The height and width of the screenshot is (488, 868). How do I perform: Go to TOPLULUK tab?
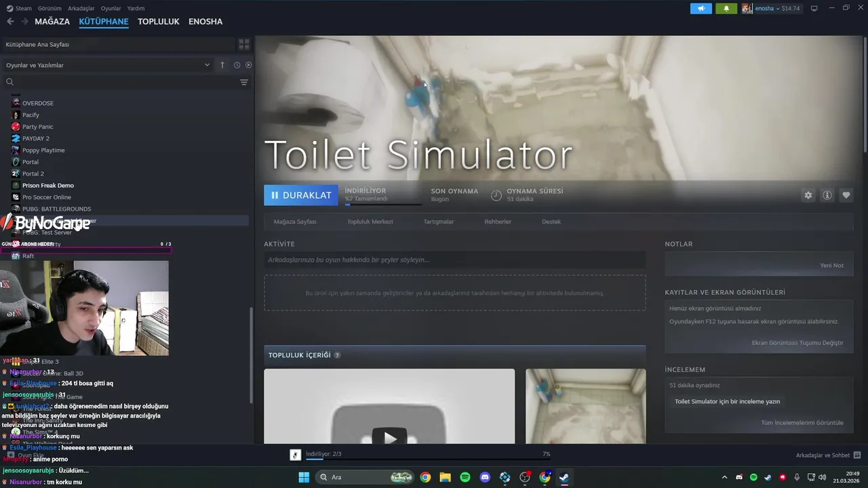[159, 22]
